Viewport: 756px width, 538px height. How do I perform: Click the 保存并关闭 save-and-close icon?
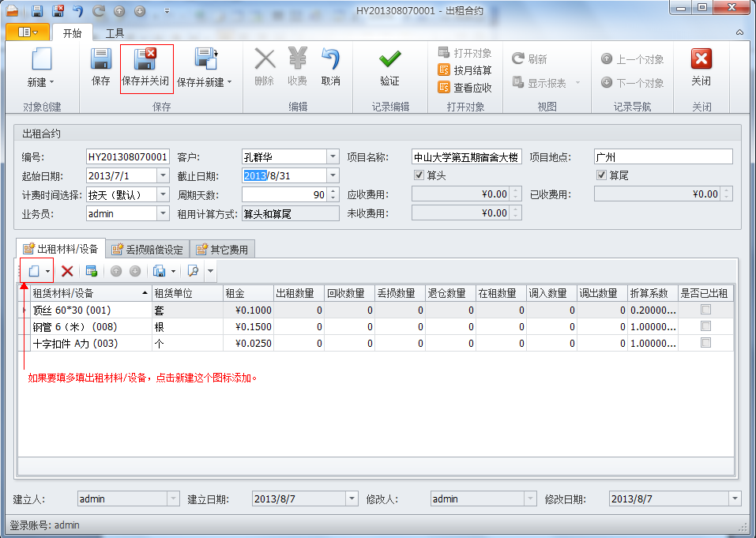(145, 59)
